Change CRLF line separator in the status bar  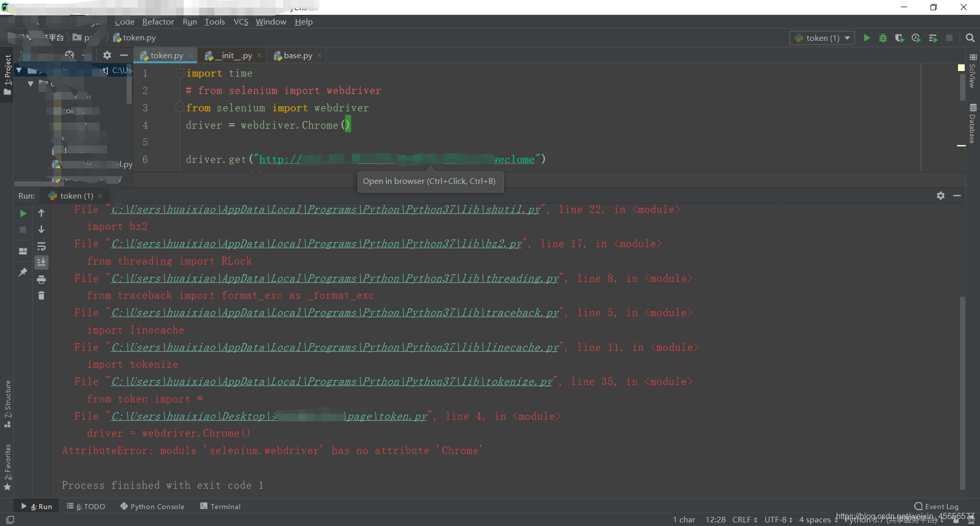point(745,519)
